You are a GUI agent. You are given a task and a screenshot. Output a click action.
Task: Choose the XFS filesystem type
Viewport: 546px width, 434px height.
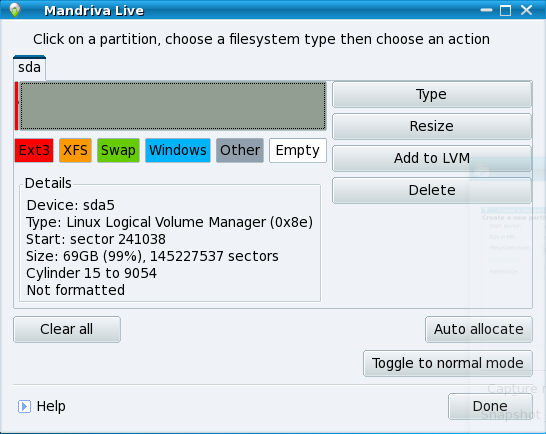point(75,150)
